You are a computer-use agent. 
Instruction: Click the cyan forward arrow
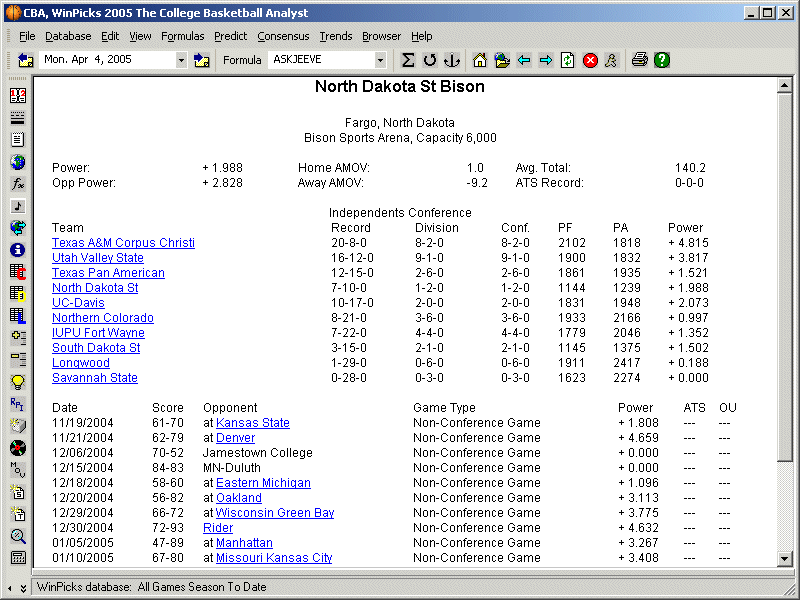(545, 60)
